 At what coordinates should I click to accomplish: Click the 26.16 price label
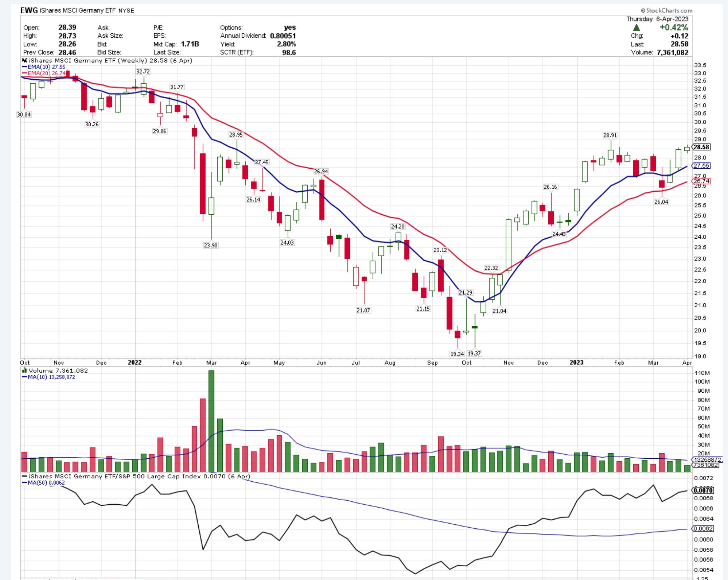(550, 187)
